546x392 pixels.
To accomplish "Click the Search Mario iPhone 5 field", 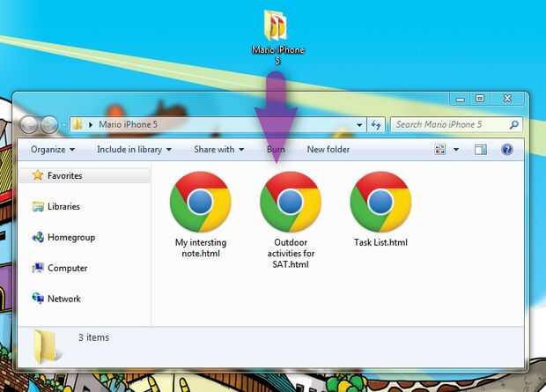I will coord(456,124).
